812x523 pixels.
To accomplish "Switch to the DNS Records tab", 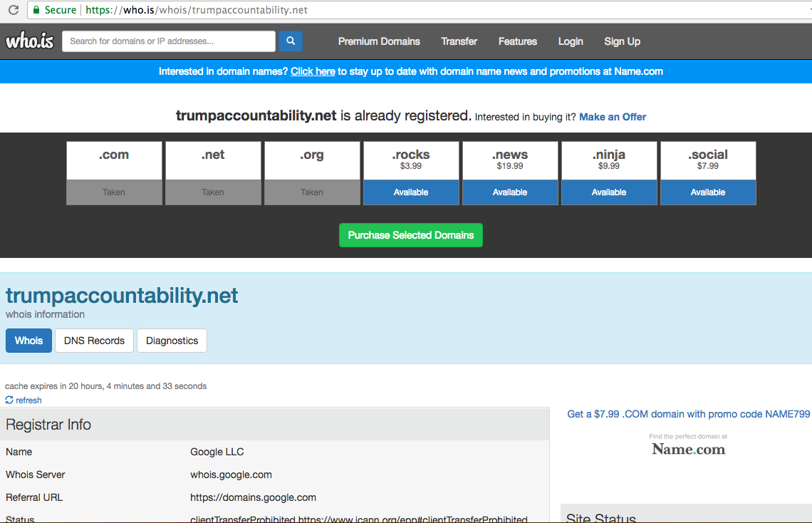I will point(94,341).
